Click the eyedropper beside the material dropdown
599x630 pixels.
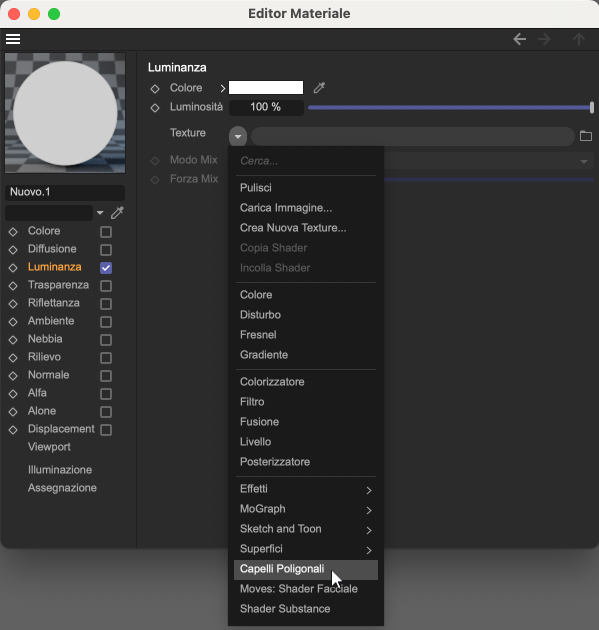tap(117, 213)
